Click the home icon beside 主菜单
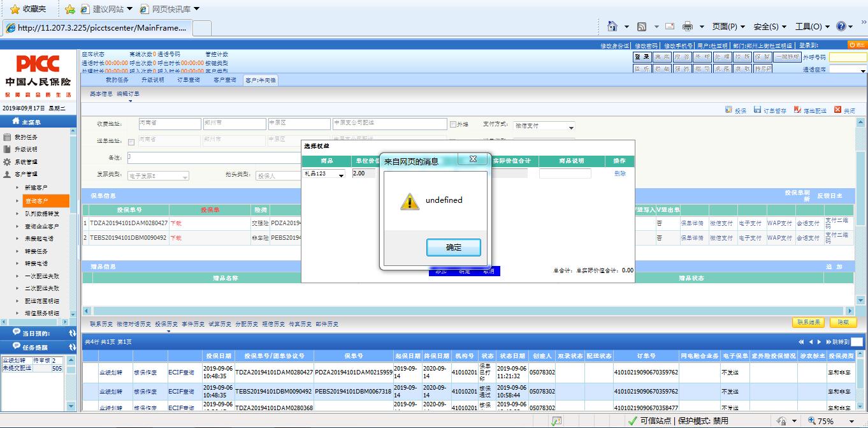Image resolution: width=868 pixels, height=428 pixels. [15, 122]
